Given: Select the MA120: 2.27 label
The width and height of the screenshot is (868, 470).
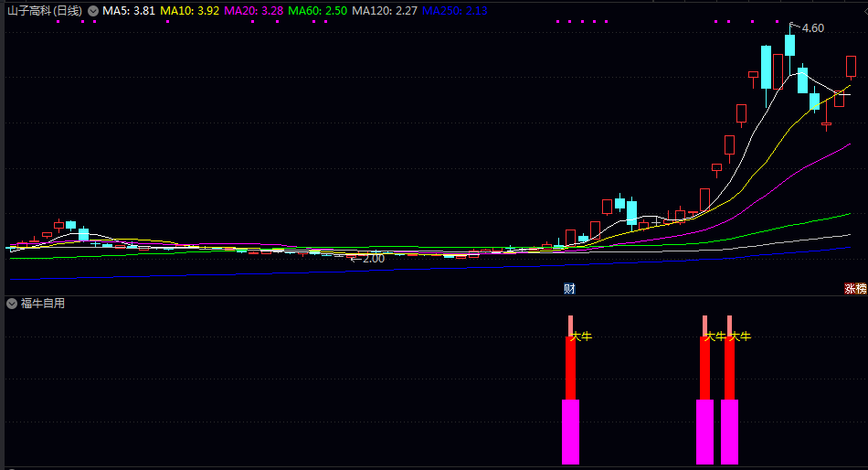Looking at the screenshot, I should click(385, 11).
